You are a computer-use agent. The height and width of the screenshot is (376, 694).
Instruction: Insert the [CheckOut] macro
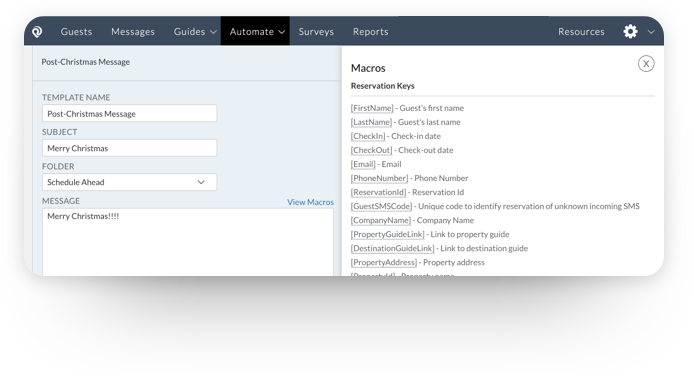(371, 150)
